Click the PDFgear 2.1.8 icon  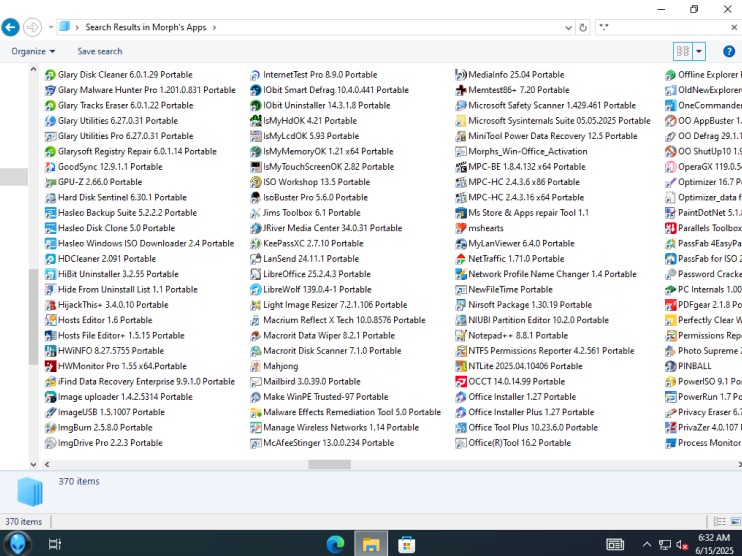point(671,305)
